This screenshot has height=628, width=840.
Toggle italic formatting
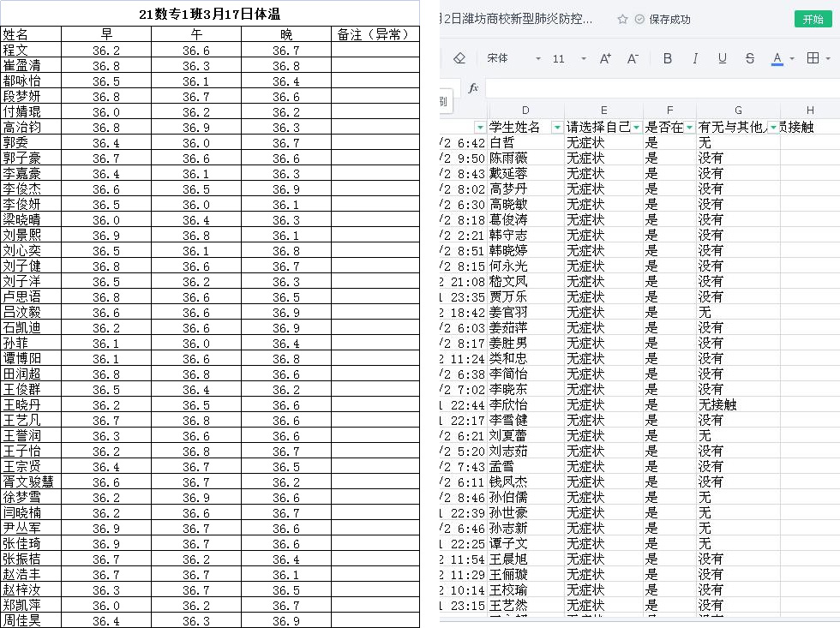(x=695, y=58)
